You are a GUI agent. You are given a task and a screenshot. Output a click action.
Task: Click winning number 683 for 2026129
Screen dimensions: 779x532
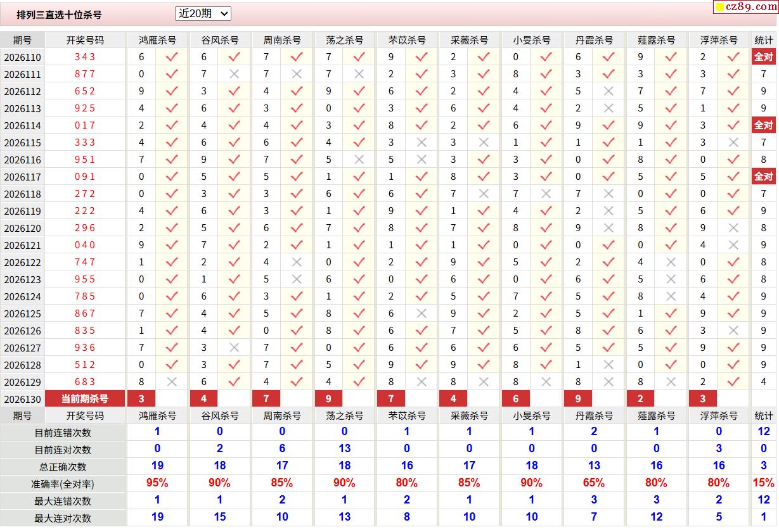coord(85,382)
